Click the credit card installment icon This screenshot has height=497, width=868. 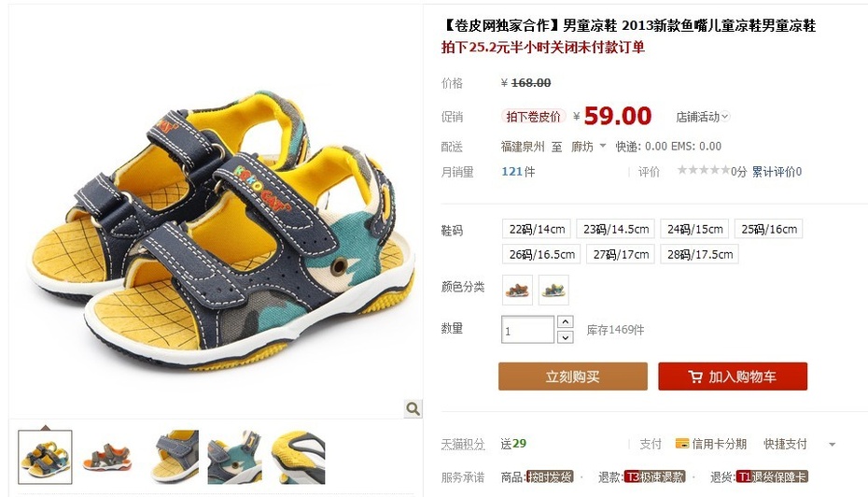coord(682,443)
